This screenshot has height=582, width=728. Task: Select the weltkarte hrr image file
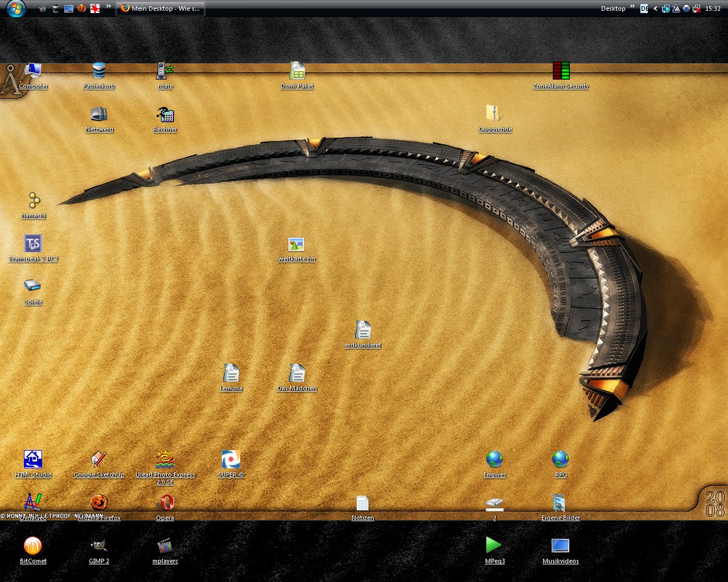[x=297, y=245]
